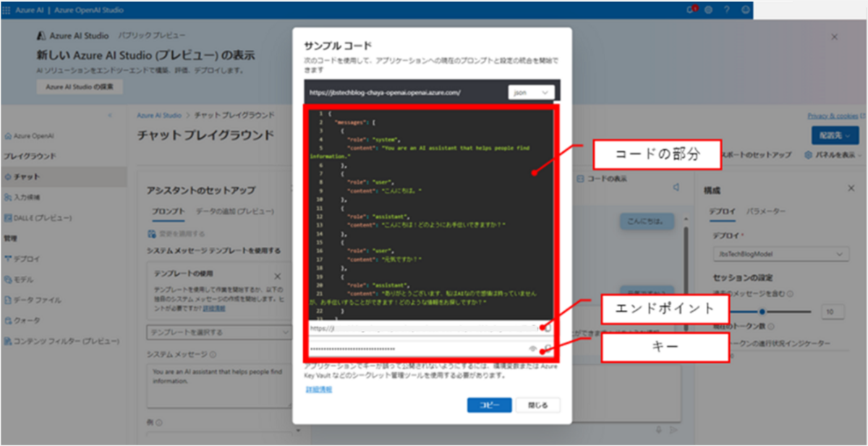Open the パネルを表示 dropdown
Screen dimensions: 868x446
(x=834, y=155)
